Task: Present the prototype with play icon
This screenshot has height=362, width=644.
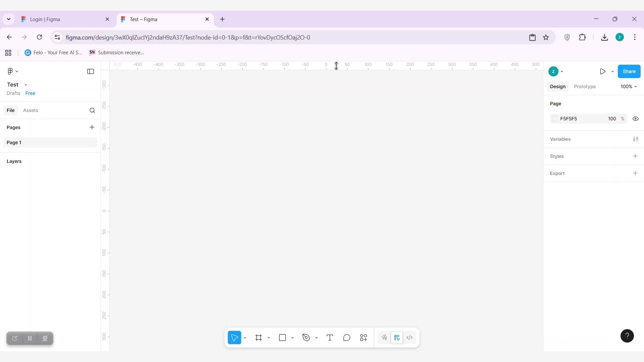Action: 603,71
